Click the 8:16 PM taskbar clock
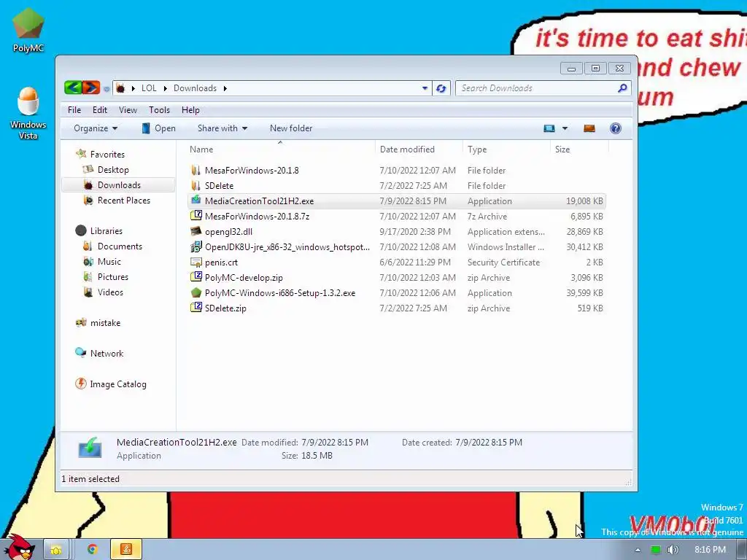Screen dimensions: 747x560 coord(710,550)
